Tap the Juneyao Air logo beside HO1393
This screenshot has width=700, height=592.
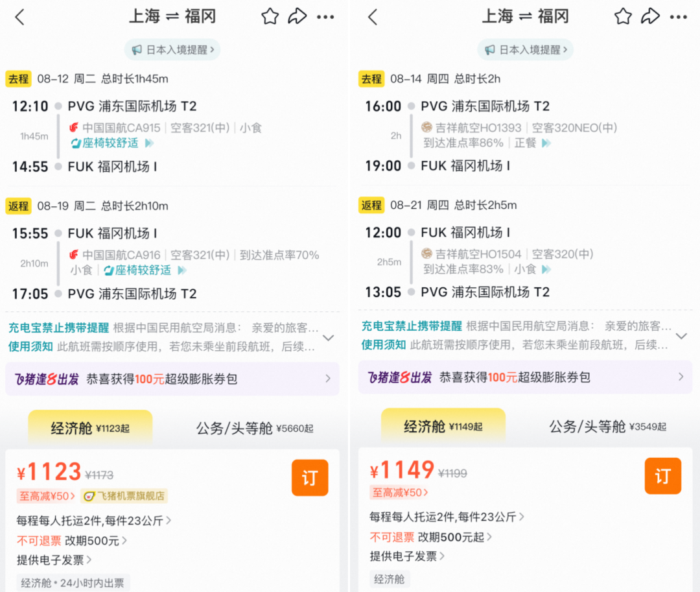coord(427,128)
